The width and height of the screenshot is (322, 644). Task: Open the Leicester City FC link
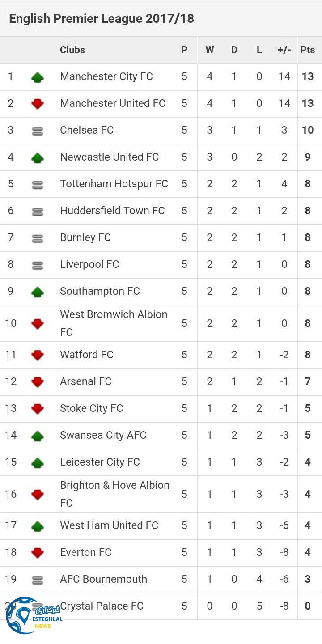pos(100,462)
